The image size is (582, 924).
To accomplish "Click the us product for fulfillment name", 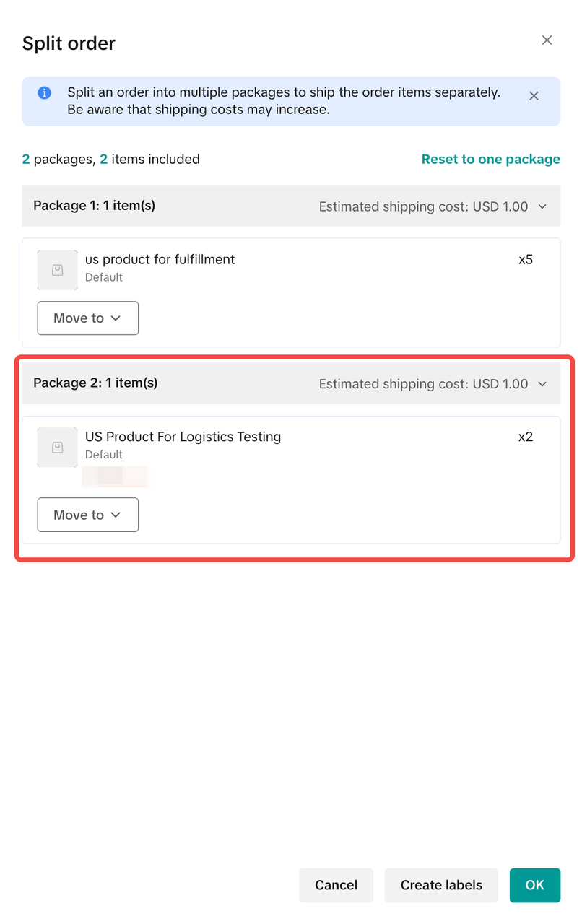I will tap(160, 259).
